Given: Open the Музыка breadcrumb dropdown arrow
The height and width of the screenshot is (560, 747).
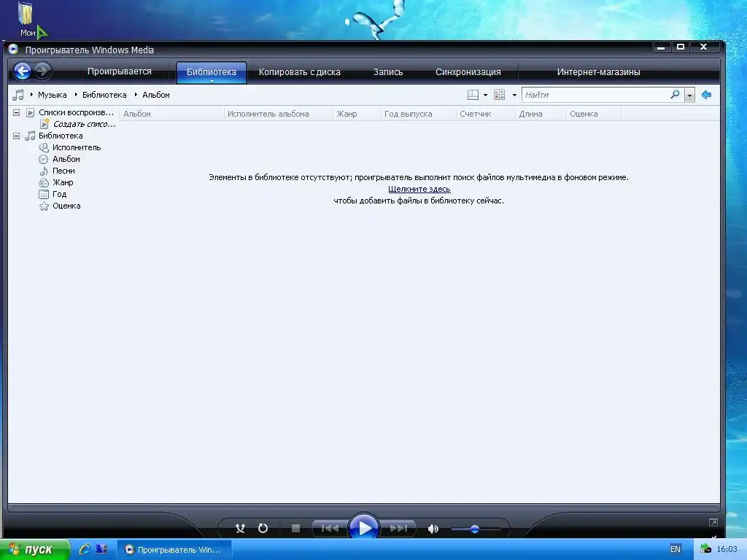Looking at the screenshot, I should (31, 95).
